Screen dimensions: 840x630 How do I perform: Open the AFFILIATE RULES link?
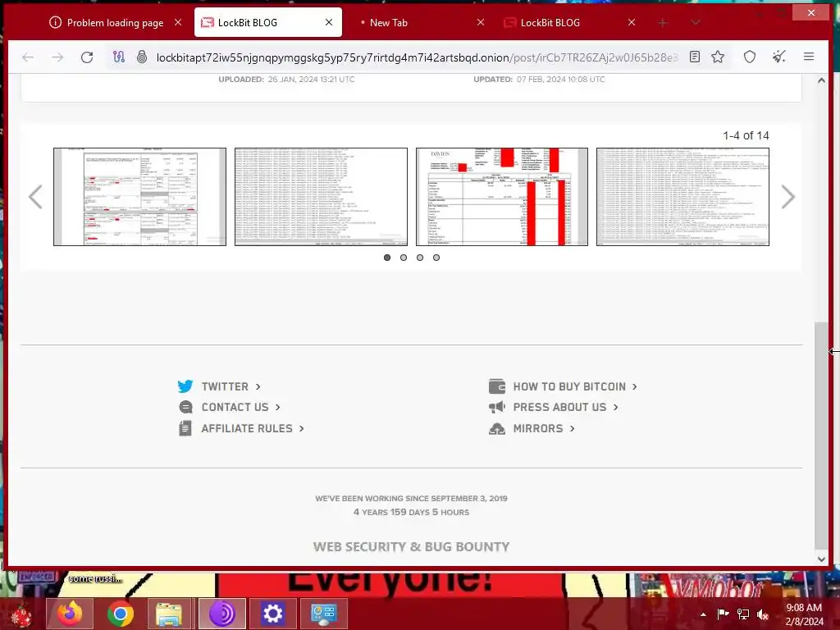point(247,428)
